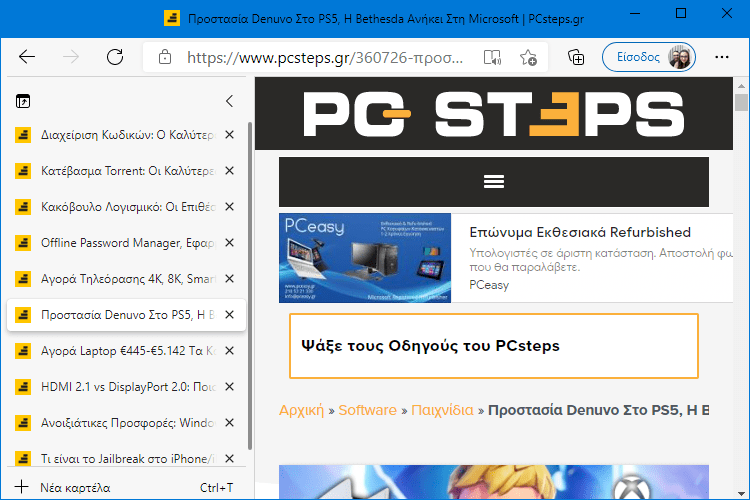Viewport: 750px width, 500px height.
Task: Switch to Offline Password Manager tab
Action: [128, 243]
